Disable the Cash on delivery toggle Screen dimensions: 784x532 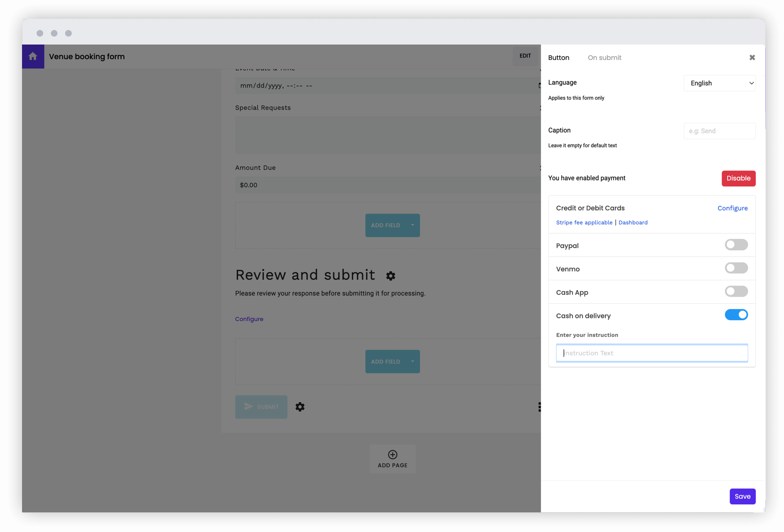pyautogui.click(x=736, y=315)
